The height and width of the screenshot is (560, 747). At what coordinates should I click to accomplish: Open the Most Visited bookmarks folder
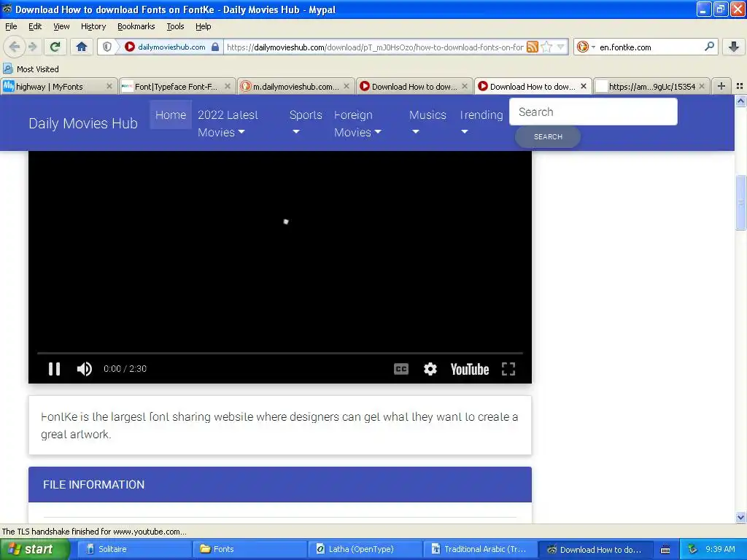click(31, 69)
